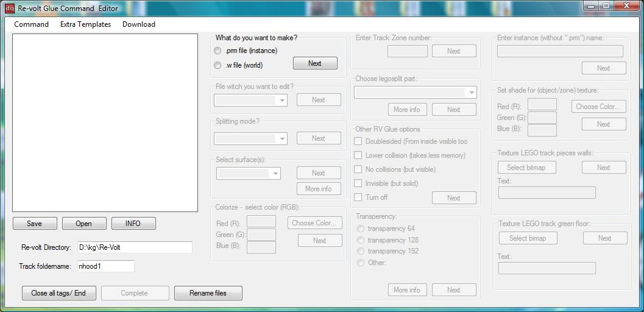Click Next in Transperency group
Screen dimensions: 644x312
(x=455, y=290)
